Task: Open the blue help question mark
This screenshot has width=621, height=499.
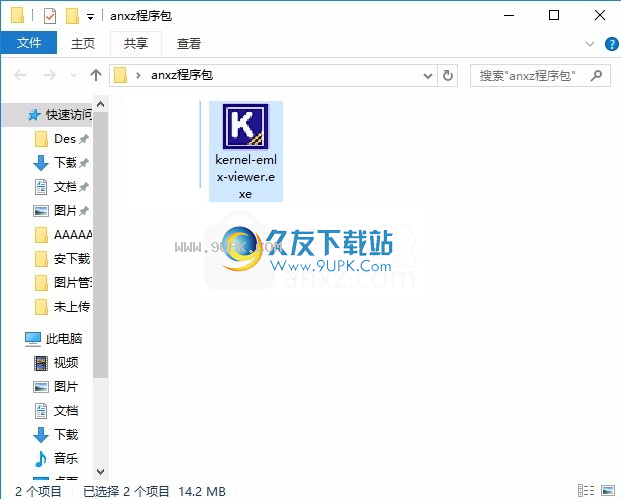Action: point(611,44)
